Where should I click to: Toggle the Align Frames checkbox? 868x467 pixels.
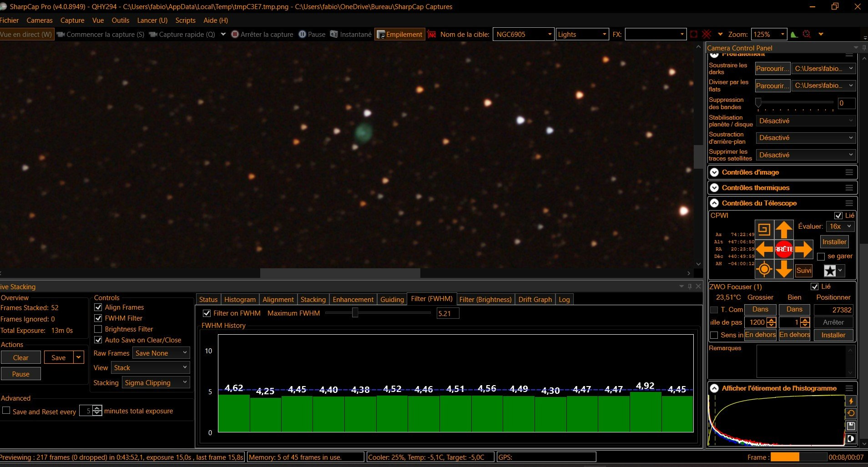pyautogui.click(x=98, y=307)
